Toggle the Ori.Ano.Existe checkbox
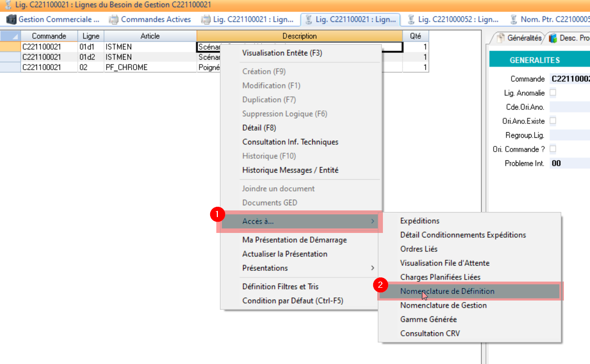Image resolution: width=590 pixels, height=364 pixels. pos(553,121)
